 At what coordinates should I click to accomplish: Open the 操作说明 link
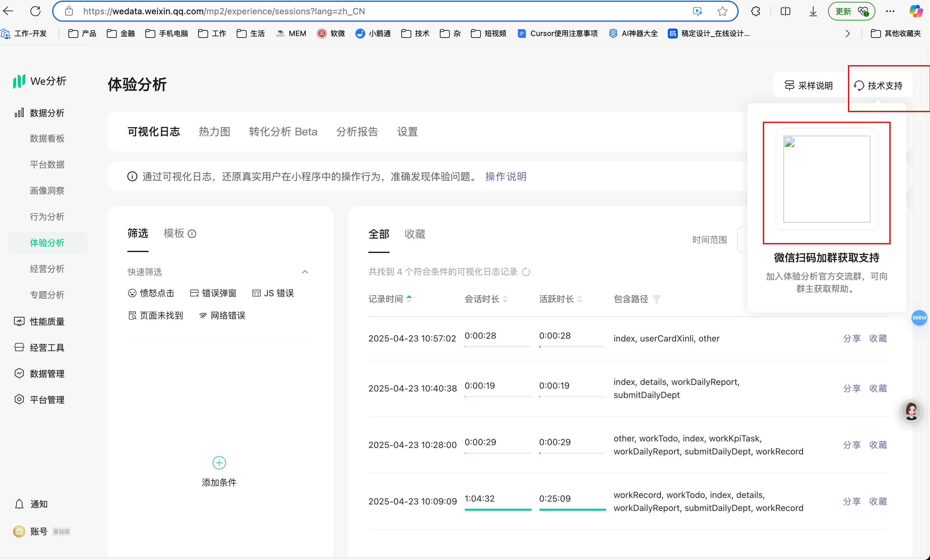[505, 177]
